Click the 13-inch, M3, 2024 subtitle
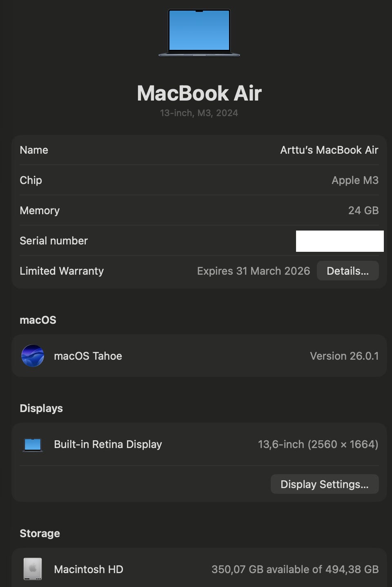Viewport: 392px width, 587px height. pos(199,113)
